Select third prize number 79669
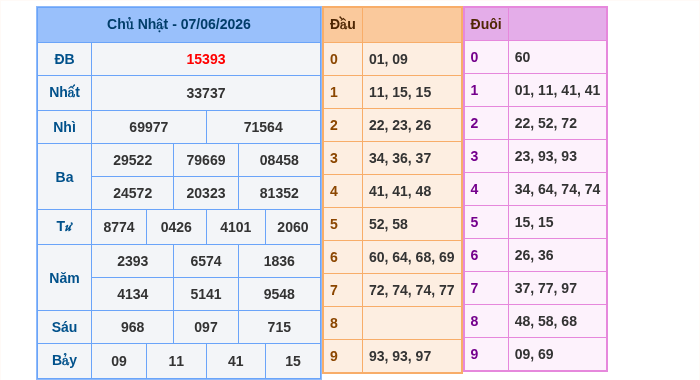 (206, 160)
